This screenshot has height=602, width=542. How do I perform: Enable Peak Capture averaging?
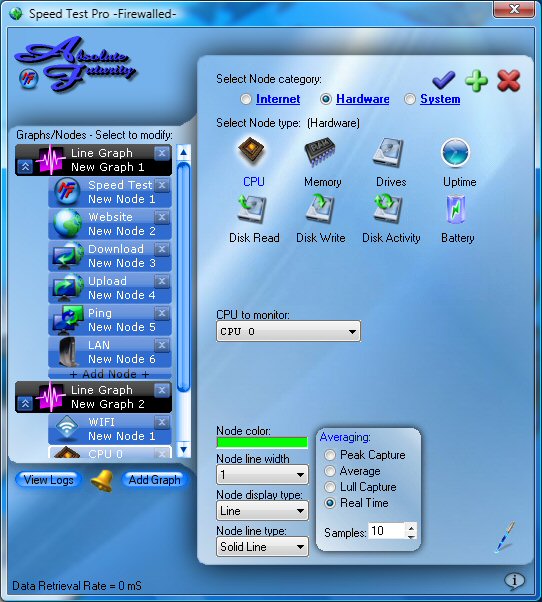330,455
